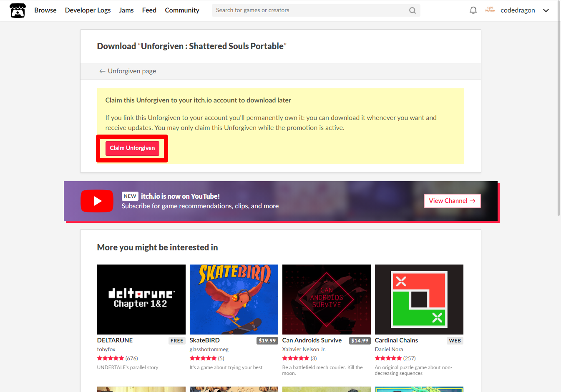Click the Cardinal Chains WEB tag
The image size is (561, 392).
pos(455,341)
